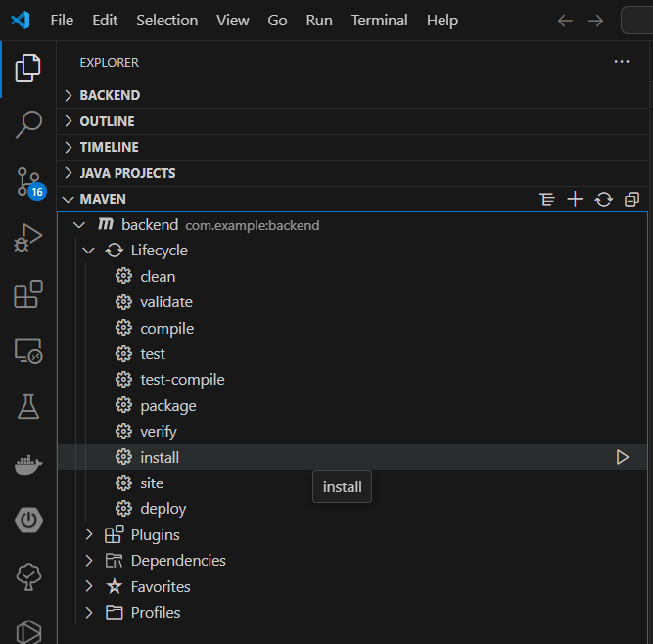The image size is (653, 644).
Task: Select the deploy lifecycle phase
Action: (x=352, y=509)
